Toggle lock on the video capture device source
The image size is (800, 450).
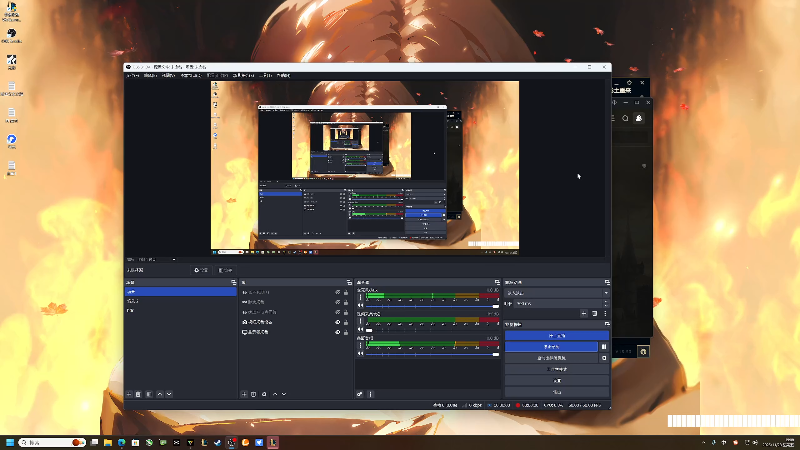point(346,322)
